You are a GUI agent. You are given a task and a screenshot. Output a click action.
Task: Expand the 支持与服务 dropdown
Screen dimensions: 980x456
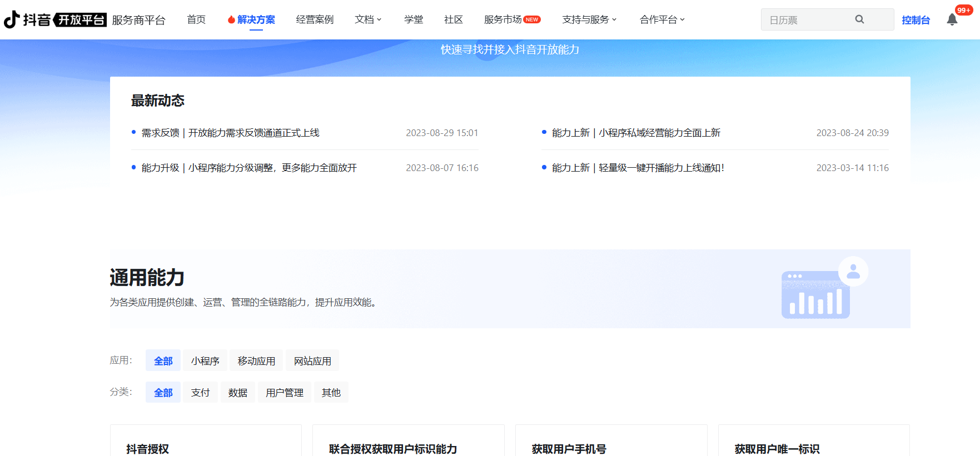pyautogui.click(x=589, y=19)
